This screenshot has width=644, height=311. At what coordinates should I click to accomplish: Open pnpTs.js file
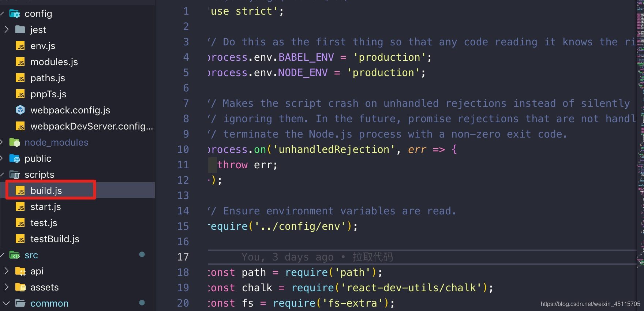[x=48, y=94]
